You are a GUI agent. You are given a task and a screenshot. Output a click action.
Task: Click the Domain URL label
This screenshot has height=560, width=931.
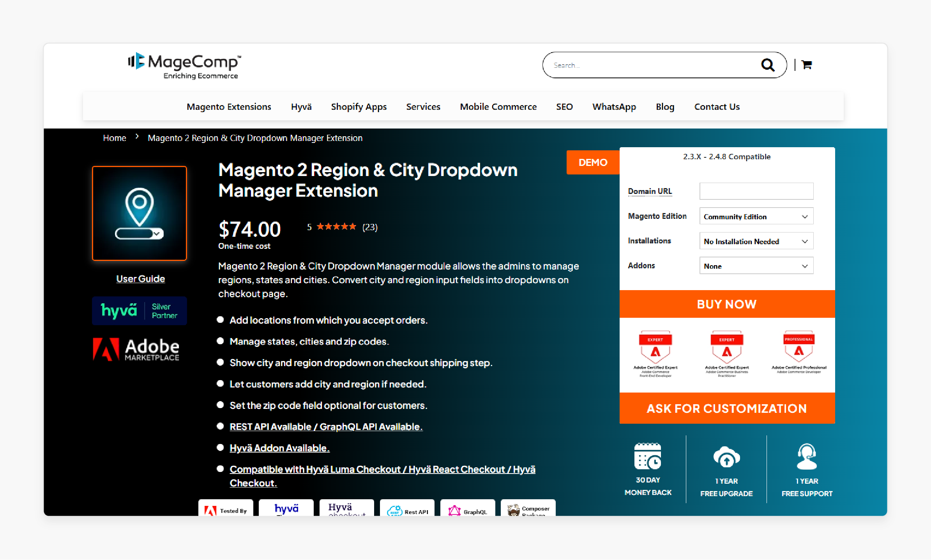click(x=650, y=191)
